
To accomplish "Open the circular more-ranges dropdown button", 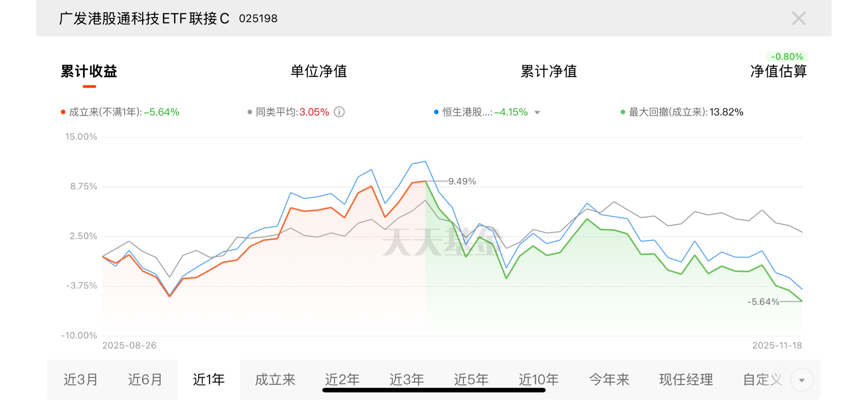I will pos(801,380).
